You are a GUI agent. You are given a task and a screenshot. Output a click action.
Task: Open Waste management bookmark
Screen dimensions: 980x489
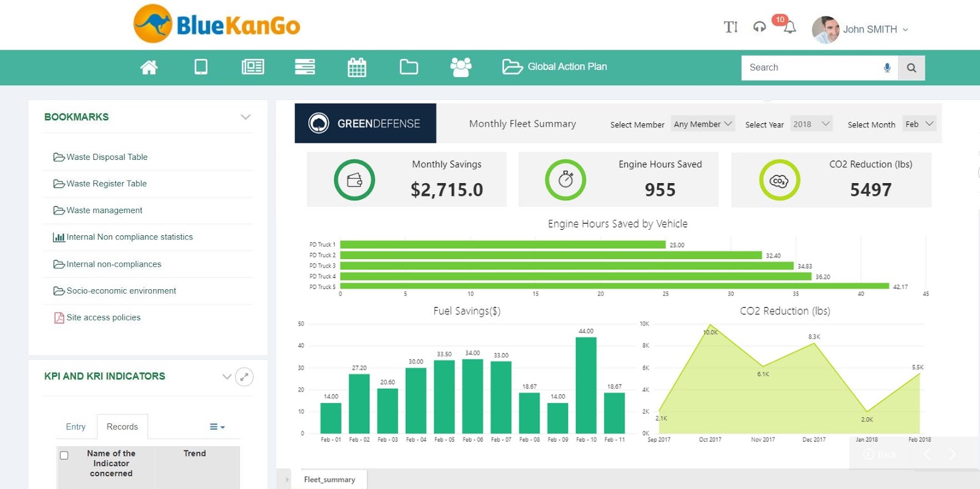tap(104, 210)
